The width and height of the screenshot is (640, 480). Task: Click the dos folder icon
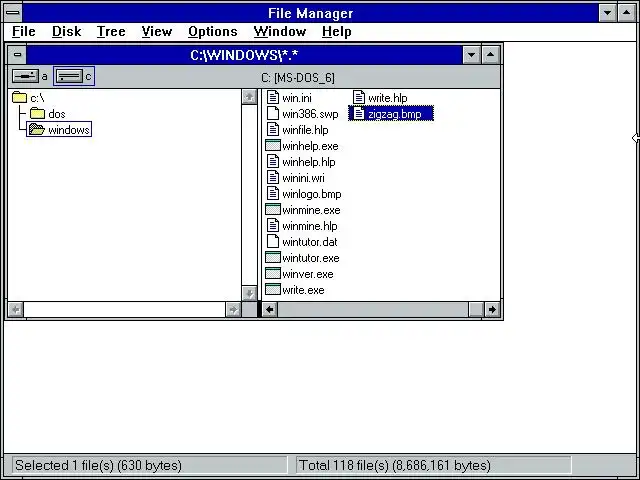(x=37, y=113)
